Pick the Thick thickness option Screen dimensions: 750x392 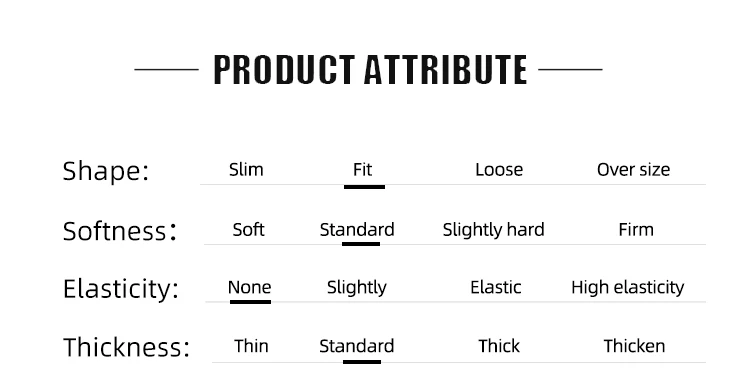(499, 346)
